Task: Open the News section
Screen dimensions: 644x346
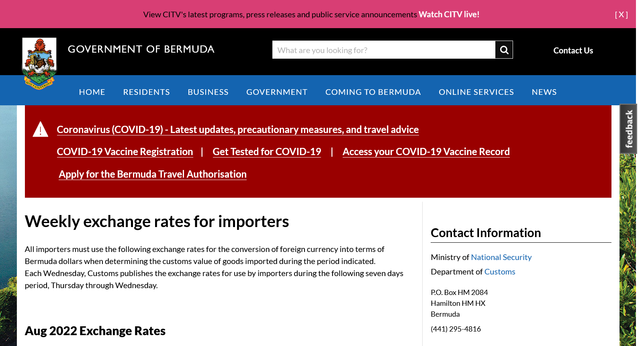Action: click(x=544, y=92)
